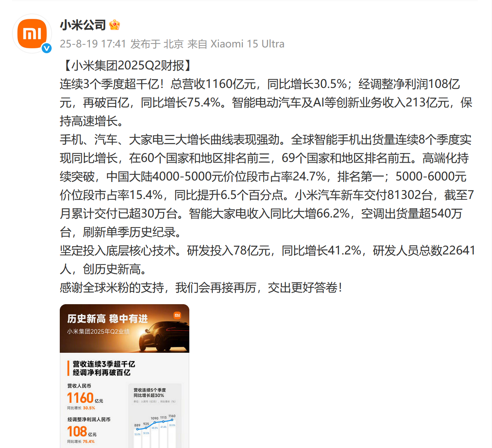Click the 来自 Xiaomi 15 Ultra source
Image resolution: width=492 pixels, height=448 pixels.
point(236,44)
